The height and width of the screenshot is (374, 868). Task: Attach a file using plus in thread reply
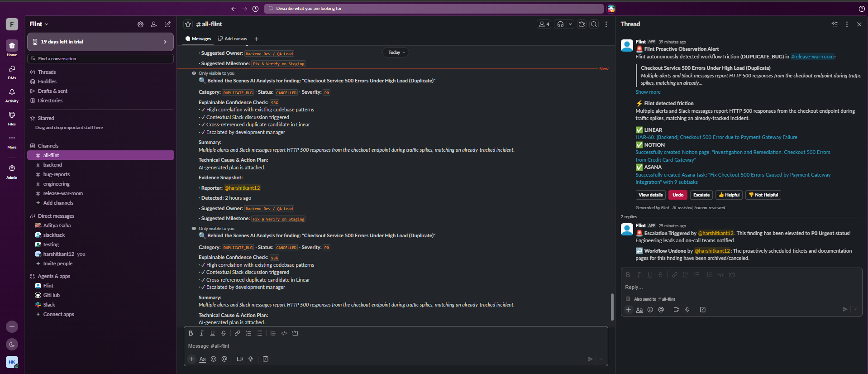629,310
